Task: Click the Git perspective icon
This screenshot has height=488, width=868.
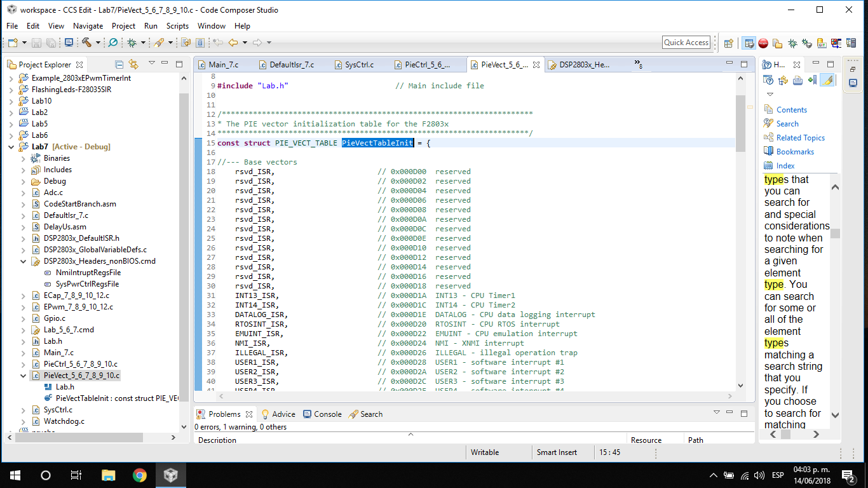Action: coord(822,43)
